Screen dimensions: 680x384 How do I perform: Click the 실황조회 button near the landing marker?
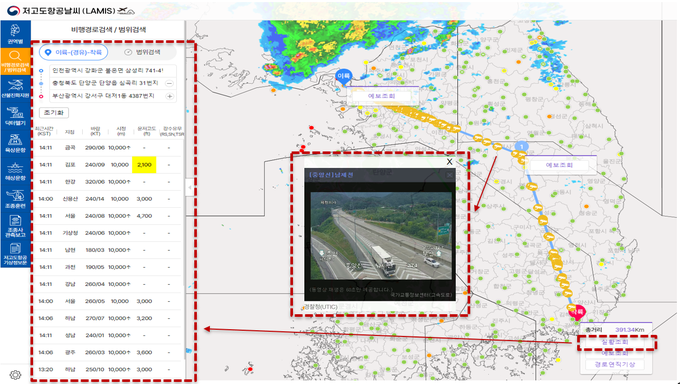[x=615, y=342]
